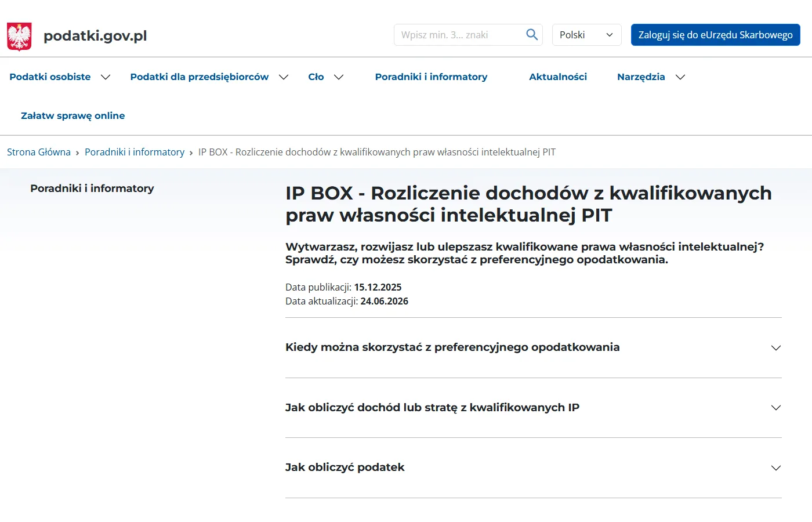Open the 'Cło' menu item
The image size is (812, 522).
316,77
